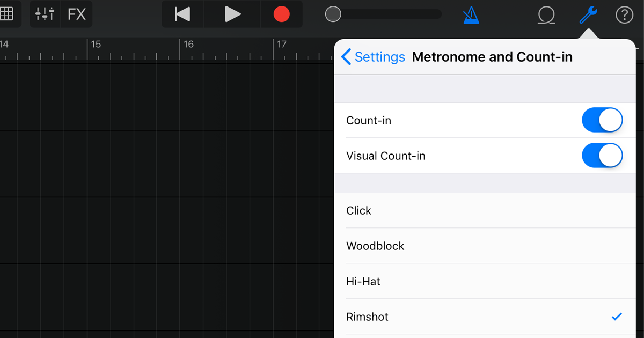Image resolution: width=644 pixels, height=338 pixels.
Task: Disable the Count-in toggle
Action: pos(602,120)
